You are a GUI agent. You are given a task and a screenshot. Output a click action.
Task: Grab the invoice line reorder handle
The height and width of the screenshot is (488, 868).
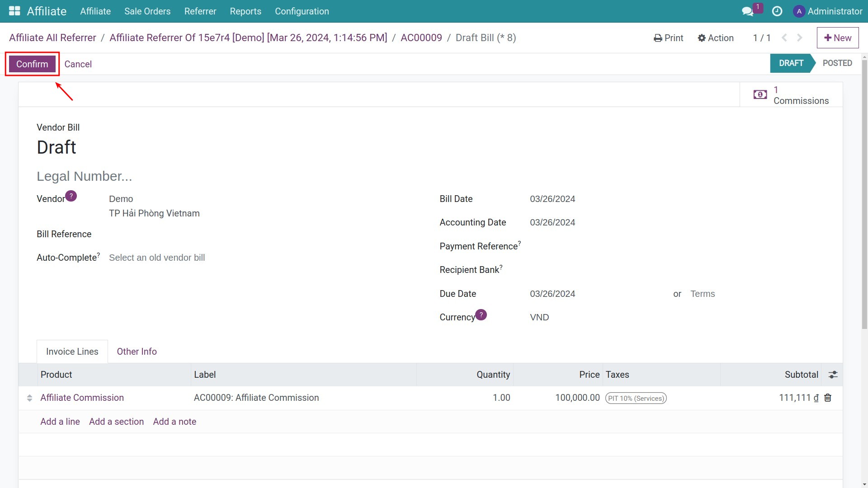[x=29, y=398]
